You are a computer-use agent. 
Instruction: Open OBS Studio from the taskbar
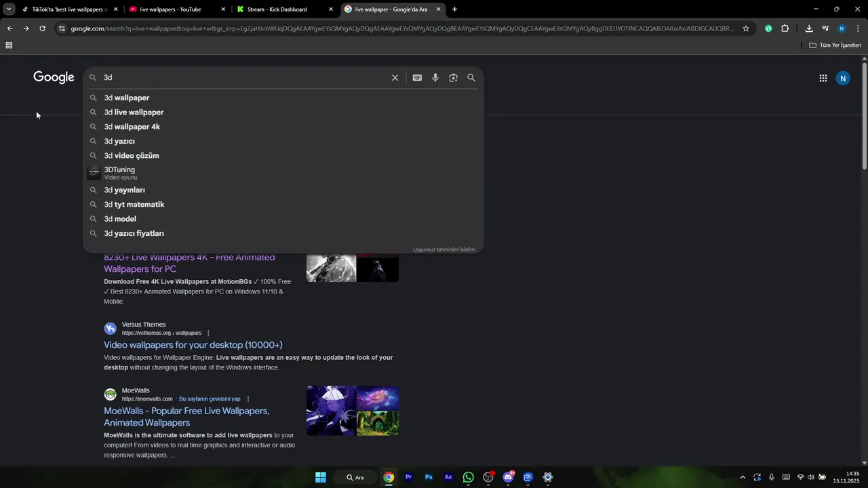click(488, 477)
